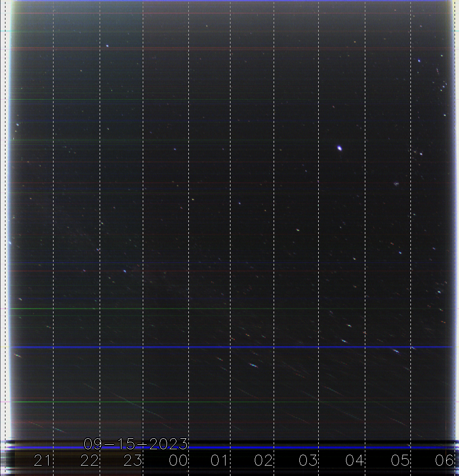The image size is (459, 476).
Task: Click the 21 hour label
Action: pos(42,460)
